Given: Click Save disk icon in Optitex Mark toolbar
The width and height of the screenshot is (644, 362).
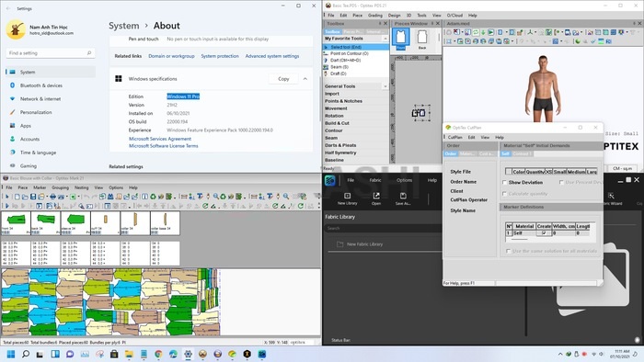Looking at the screenshot, I should point(33,197).
